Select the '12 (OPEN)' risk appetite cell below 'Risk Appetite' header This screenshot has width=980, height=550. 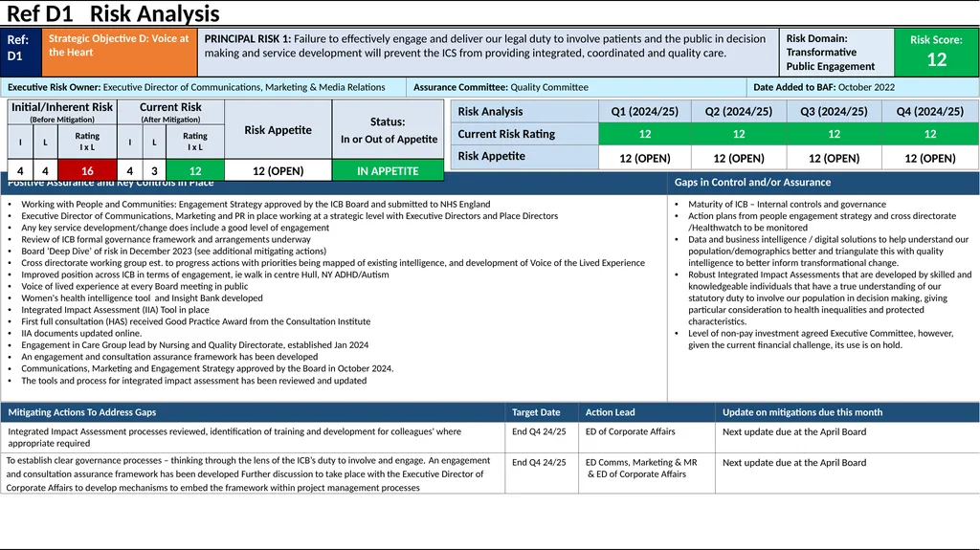point(278,170)
